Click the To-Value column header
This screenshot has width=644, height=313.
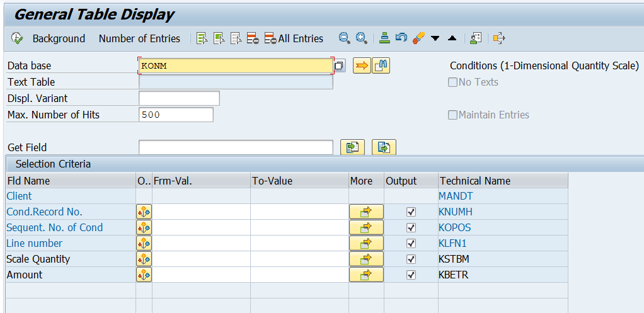click(300, 181)
